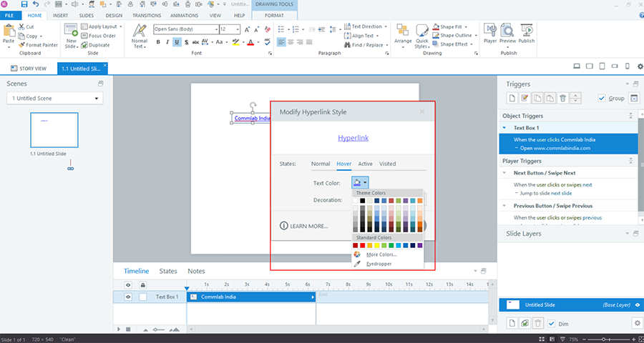This screenshot has height=343, width=644.
Task: Click the New Slide icon
Action: (x=71, y=30)
